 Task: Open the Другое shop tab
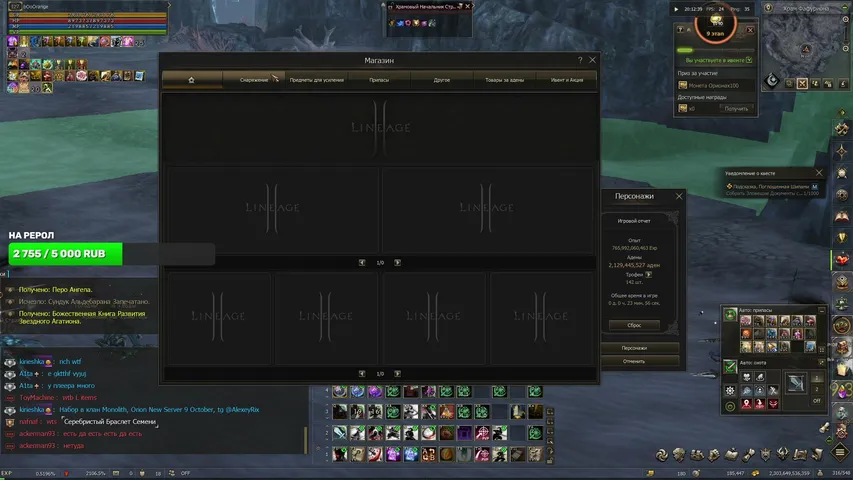point(442,80)
